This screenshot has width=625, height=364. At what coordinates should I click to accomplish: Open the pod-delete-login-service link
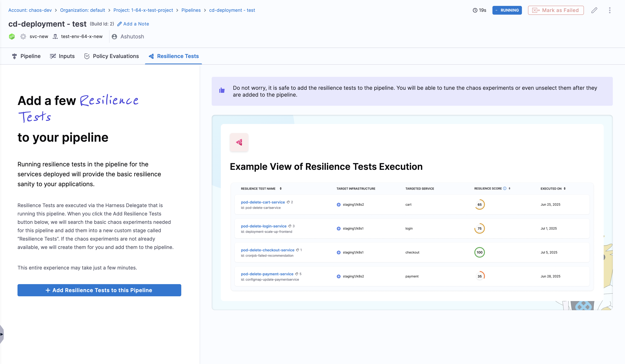click(x=263, y=226)
